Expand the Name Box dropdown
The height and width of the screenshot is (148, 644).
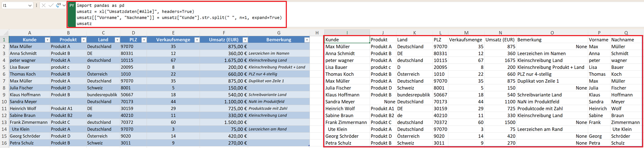(x=30, y=5)
